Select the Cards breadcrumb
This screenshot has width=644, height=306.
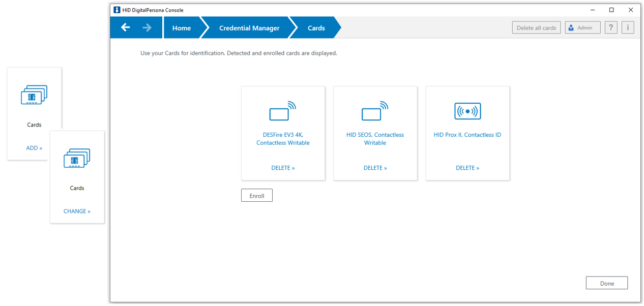point(316,28)
